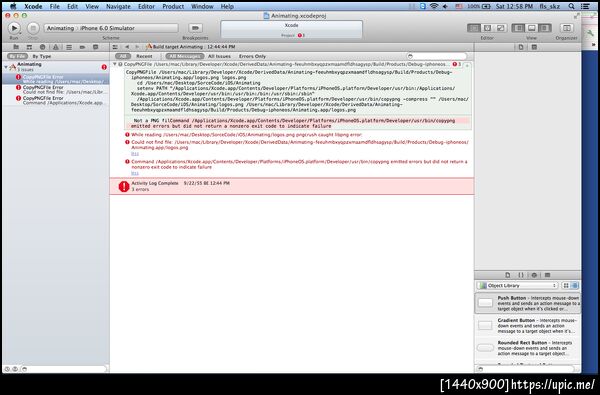Select the All Issues filter

tap(219, 56)
